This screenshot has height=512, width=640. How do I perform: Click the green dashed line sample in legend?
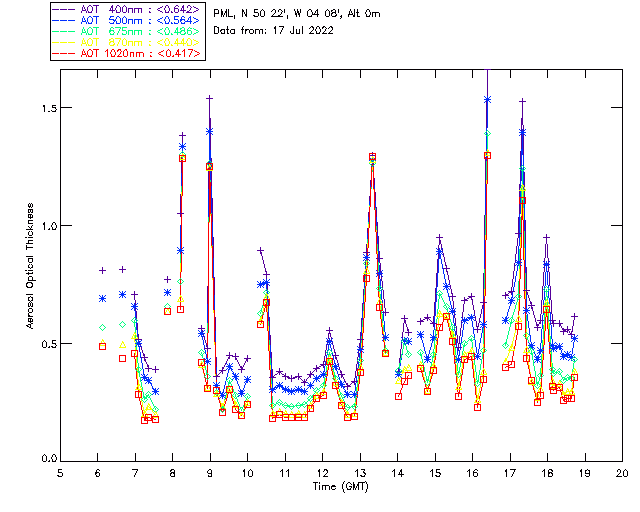[x=64, y=31]
